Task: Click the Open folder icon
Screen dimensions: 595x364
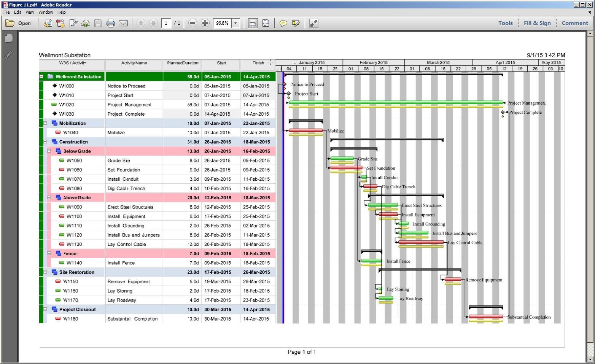Action: (x=10, y=23)
